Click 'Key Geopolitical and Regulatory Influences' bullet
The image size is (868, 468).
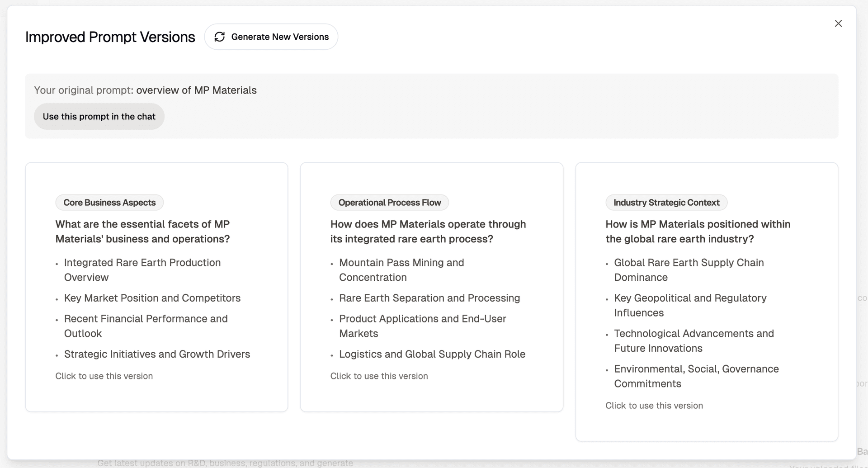point(690,305)
